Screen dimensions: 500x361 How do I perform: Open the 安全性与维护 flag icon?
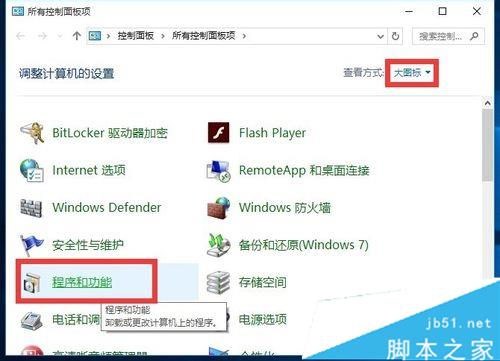click(31, 245)
